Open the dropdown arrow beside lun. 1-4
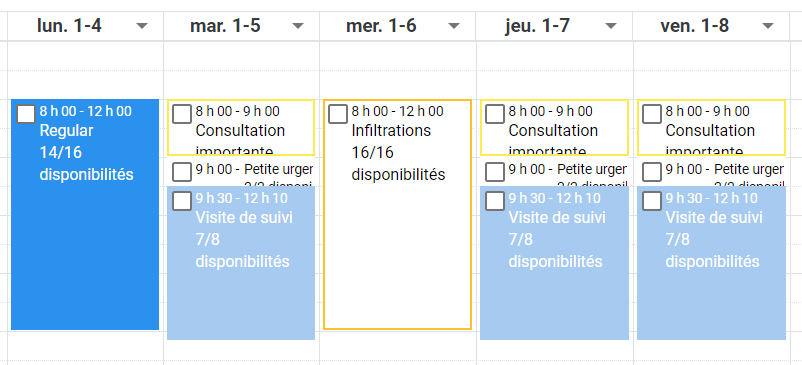This screenshot has width=802, height=365. tap(142, 26)
